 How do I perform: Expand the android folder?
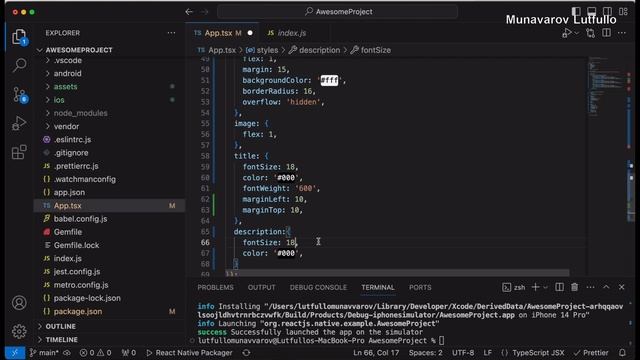(109, 73)
